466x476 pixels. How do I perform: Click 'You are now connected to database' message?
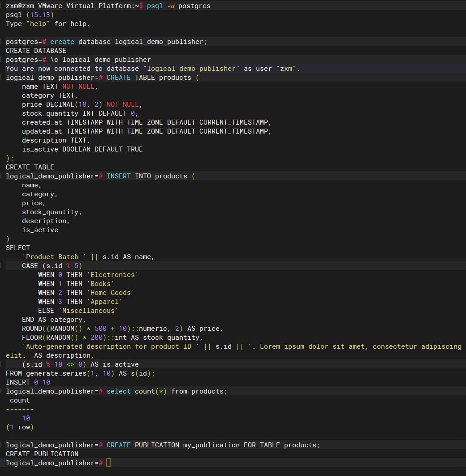(x=153, y=69)
